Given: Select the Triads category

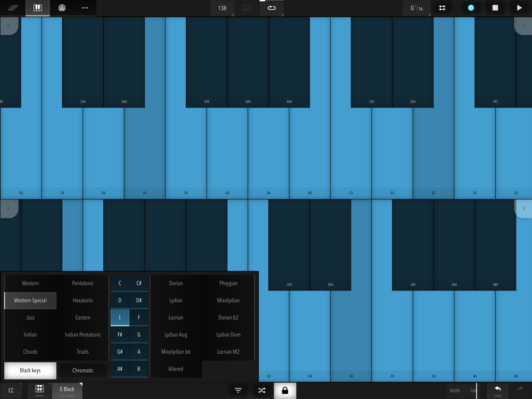Looking at the screenshot, I should 83,352.
